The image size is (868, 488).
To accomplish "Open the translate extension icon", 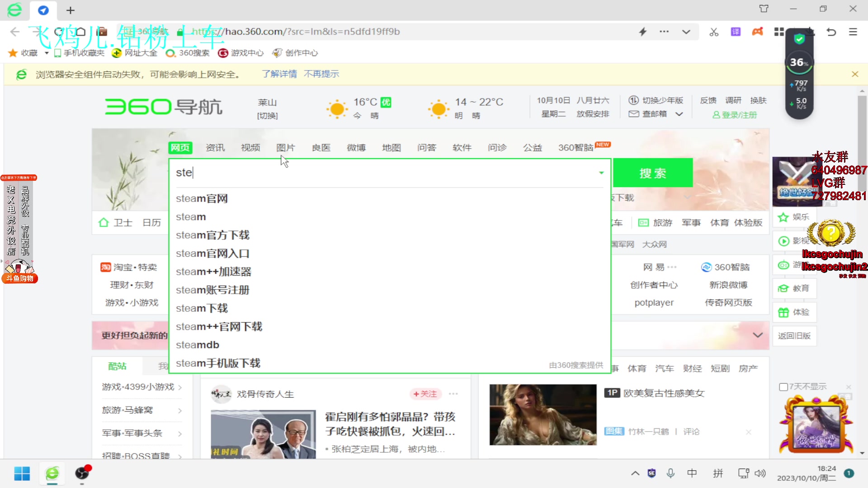I will point(736,32).
